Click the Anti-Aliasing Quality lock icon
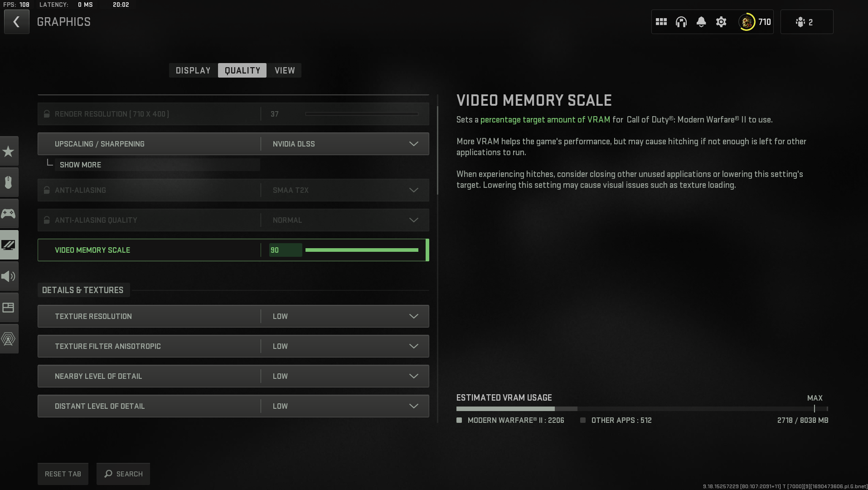868x490 pixels. pos(47,220)
